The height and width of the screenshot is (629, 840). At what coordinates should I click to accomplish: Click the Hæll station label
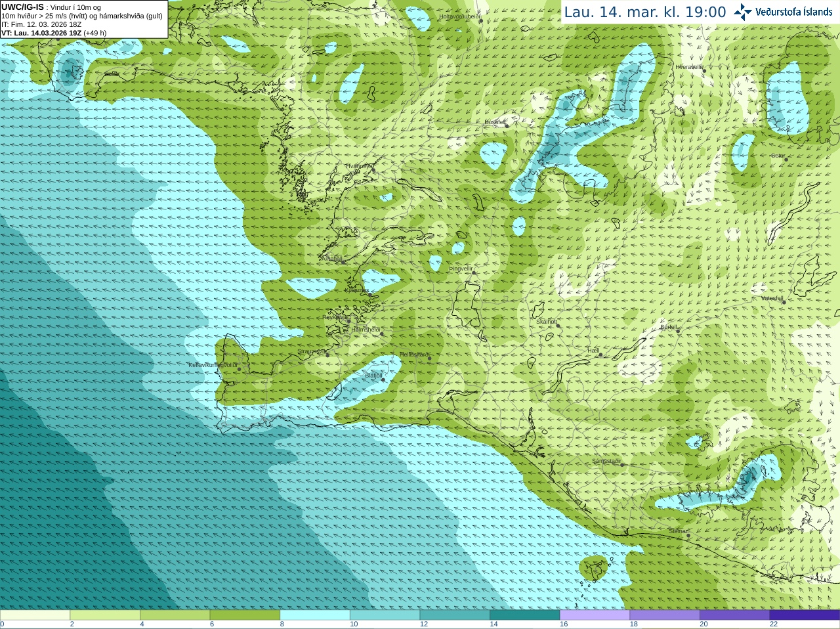(x=593, y=351)
